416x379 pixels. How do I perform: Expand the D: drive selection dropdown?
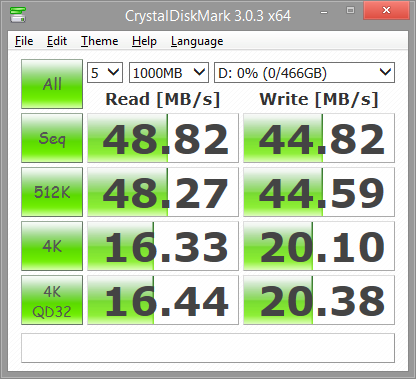304,73
